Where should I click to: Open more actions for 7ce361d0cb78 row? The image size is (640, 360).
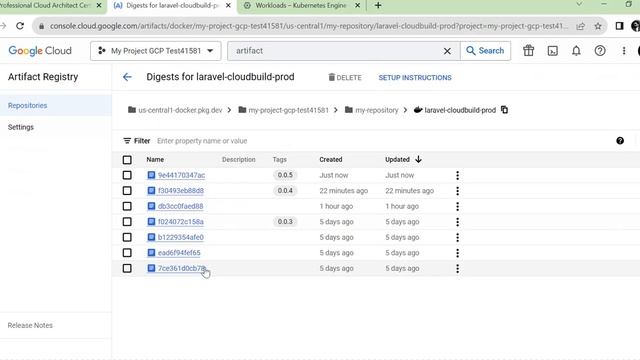pos(458,268)
